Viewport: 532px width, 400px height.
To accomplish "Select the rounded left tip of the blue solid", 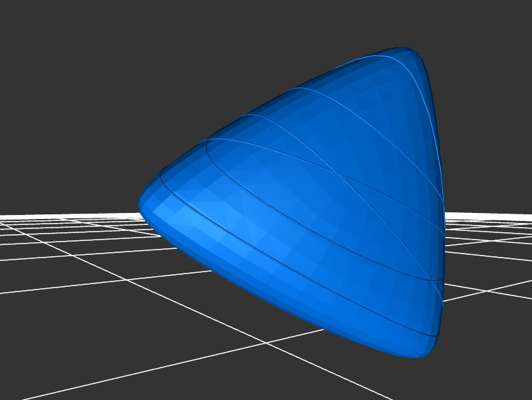I will point(142,202).
